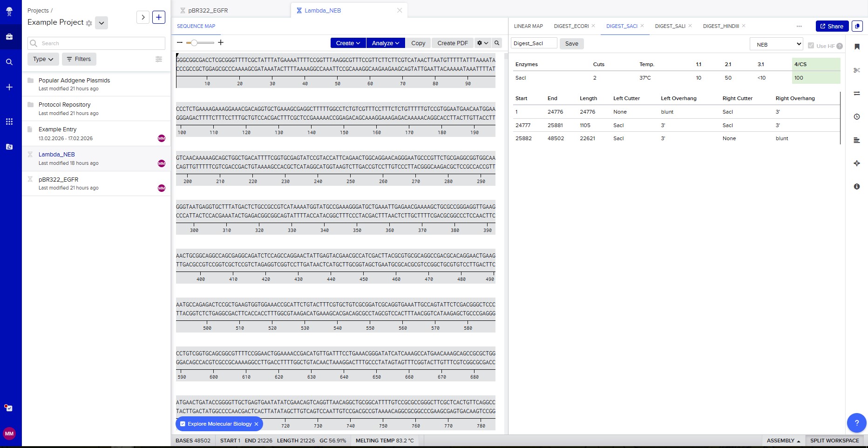This screenshot has height=448, width=868.
Task: Switch to the DIGEST_HINDIII tab
Action: tap(721, 26)
